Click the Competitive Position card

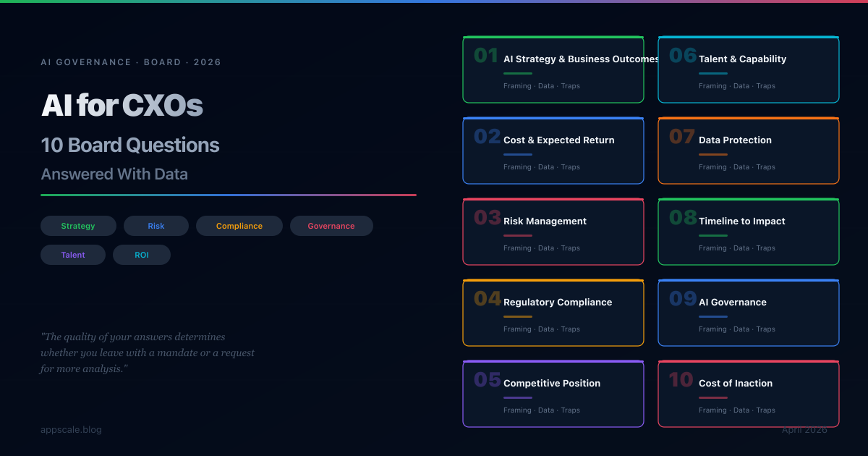pos(553,394)
